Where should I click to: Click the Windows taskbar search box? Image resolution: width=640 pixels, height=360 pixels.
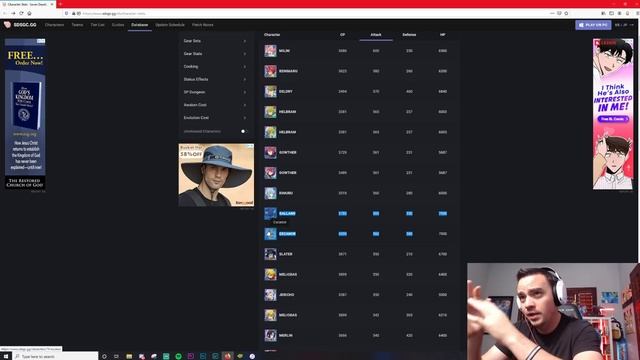pos(55,356)
